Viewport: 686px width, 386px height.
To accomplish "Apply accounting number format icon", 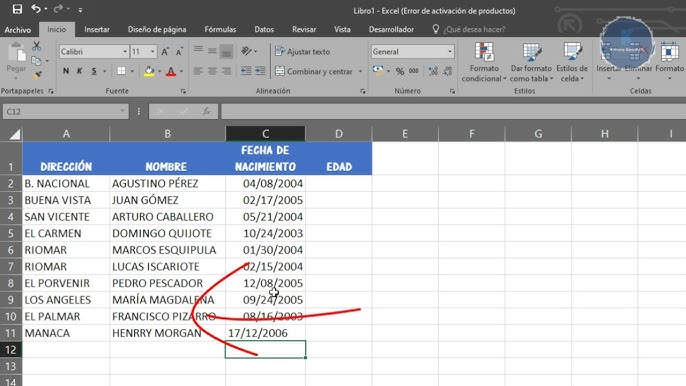I will click(378, 71).
